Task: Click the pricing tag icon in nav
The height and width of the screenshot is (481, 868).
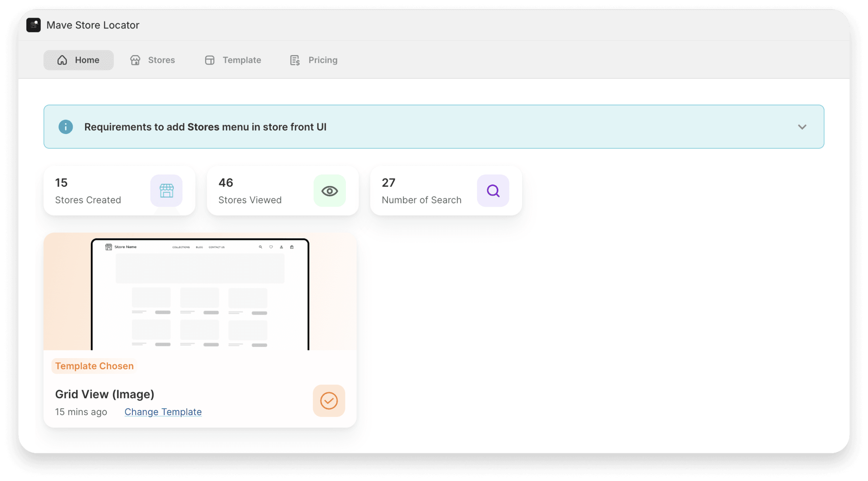Action: (295, 59)
